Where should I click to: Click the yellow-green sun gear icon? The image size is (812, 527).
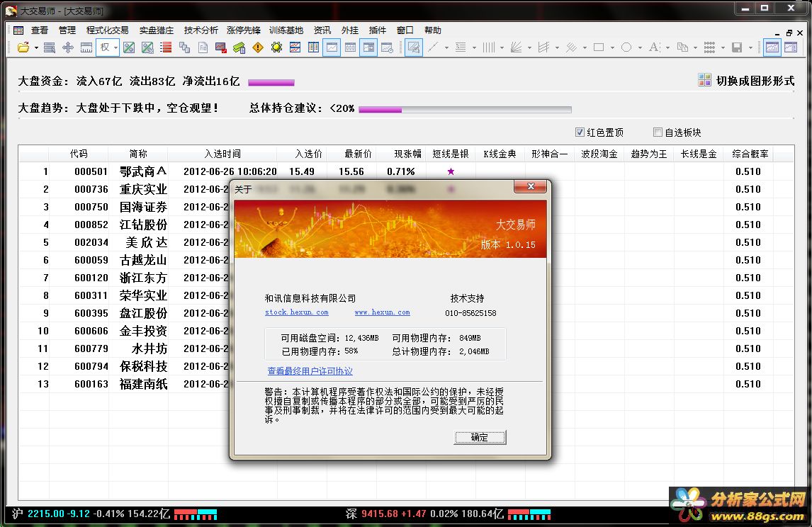click(276, 47)
